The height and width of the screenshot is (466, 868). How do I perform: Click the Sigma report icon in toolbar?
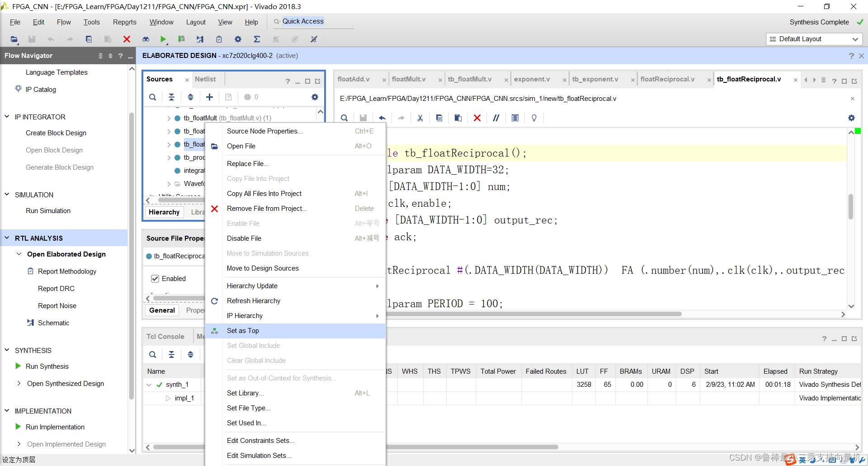257,39
